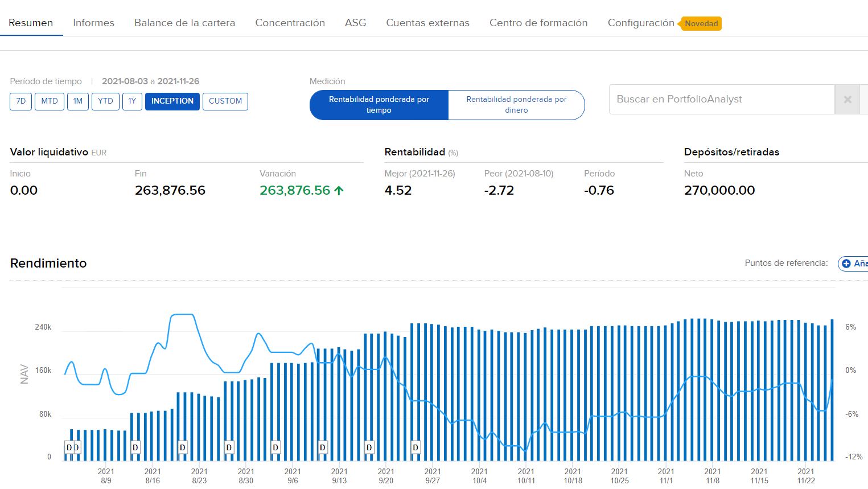Choose the YTD time period

tap(105, 101)
